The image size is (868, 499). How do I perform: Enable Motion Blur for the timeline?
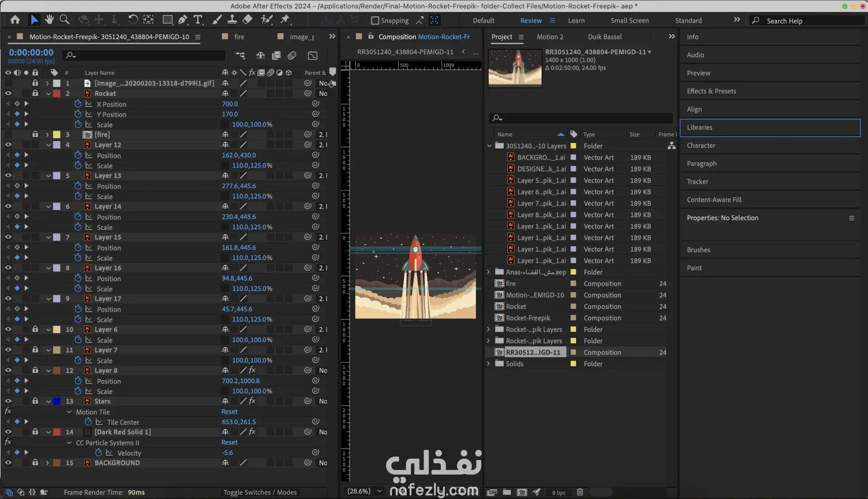point(292,55)
